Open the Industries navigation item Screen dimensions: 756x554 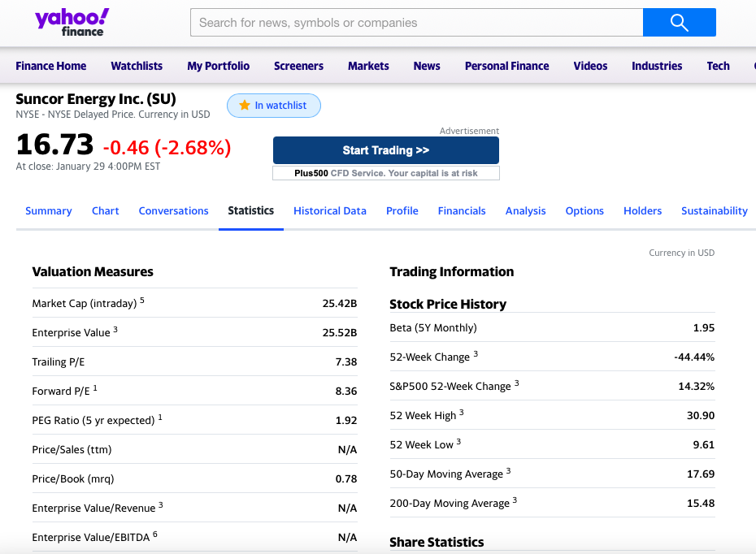coord(657,66)
